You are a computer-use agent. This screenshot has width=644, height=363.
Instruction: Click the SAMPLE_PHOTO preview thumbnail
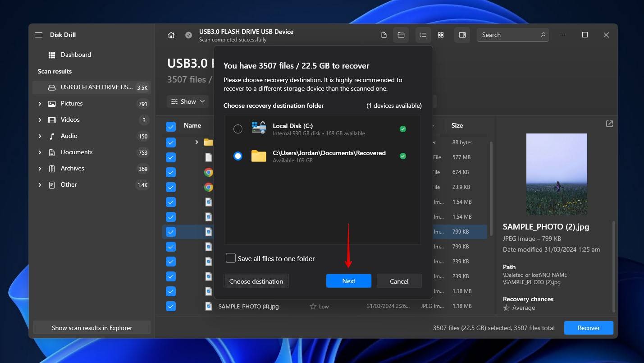point(557,174)
